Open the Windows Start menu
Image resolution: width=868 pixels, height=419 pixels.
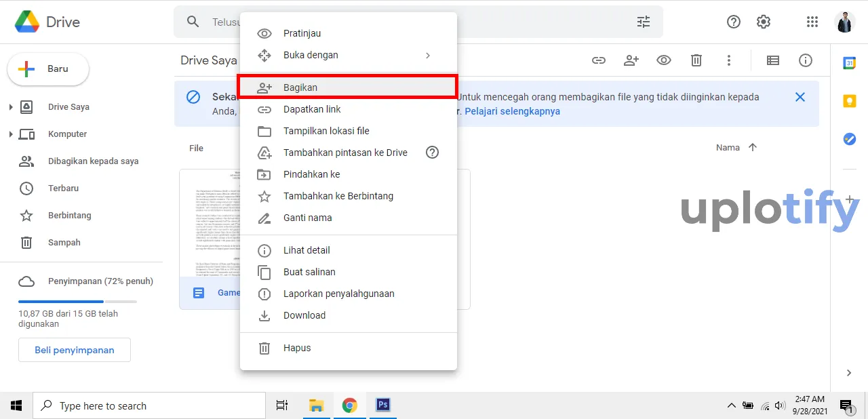point(16,405)
